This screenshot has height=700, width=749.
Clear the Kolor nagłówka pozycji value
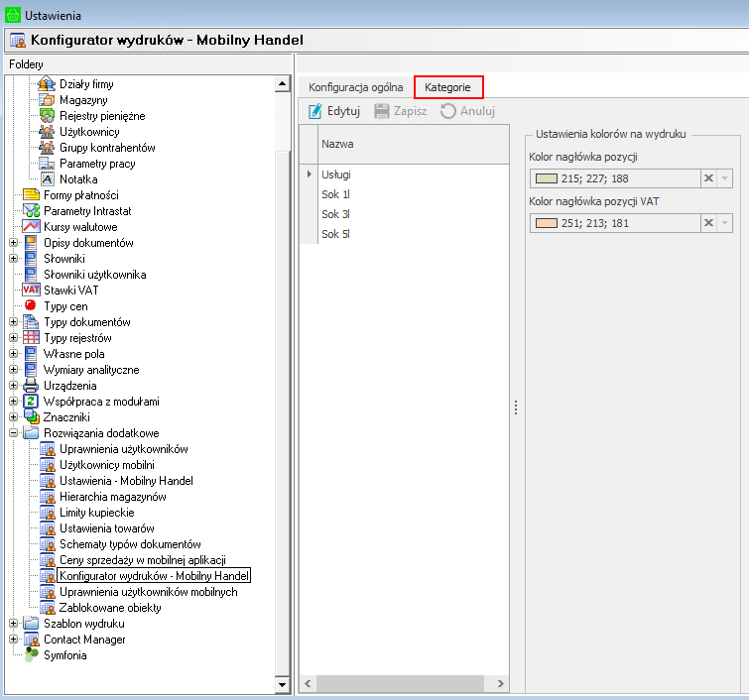coord(707,178)
